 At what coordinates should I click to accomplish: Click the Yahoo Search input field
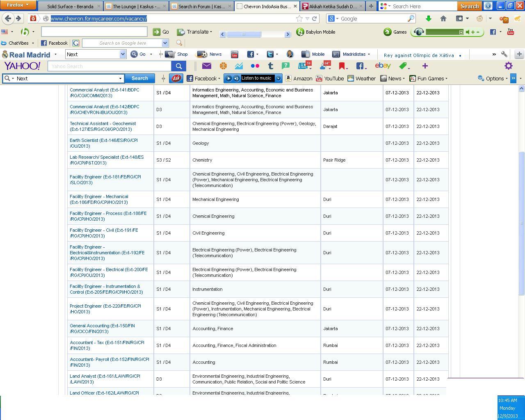pyautogui.click(x=109, y=66)
